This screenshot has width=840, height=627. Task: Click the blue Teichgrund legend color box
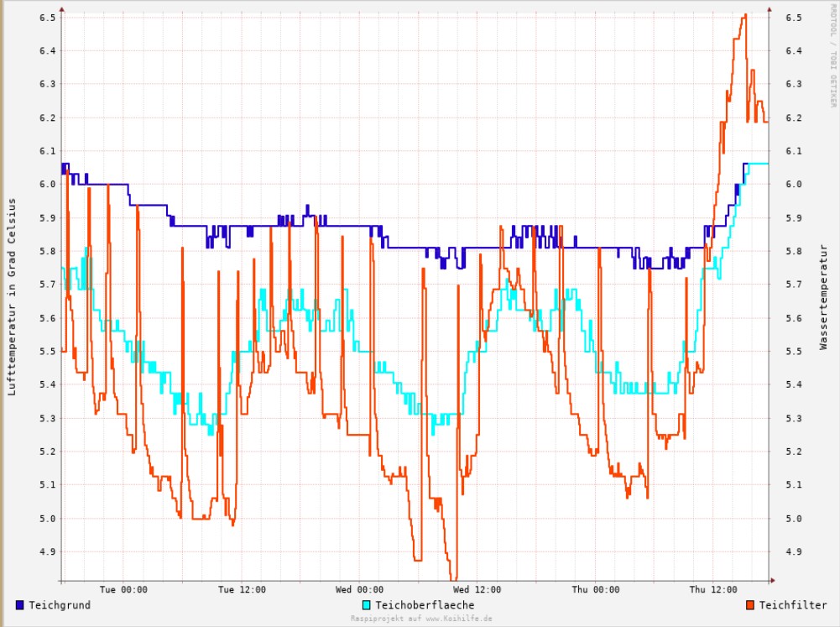[x=20, y=605]
